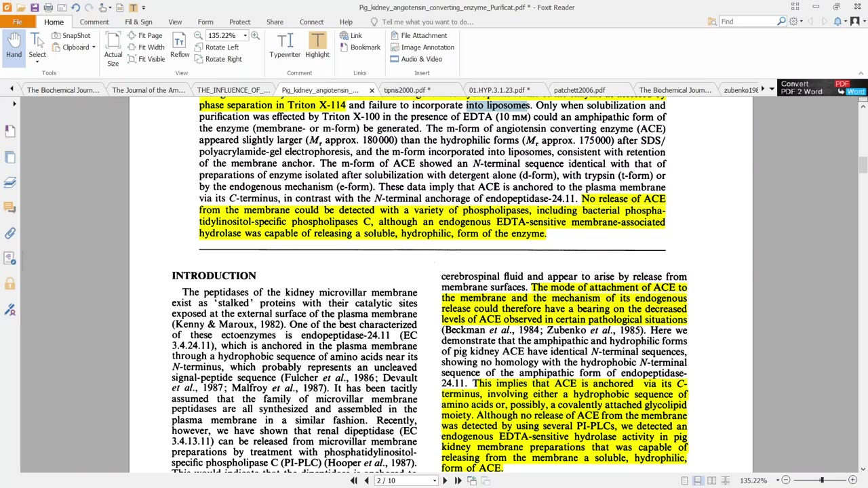
Task: Click the 2 / 10 page number box
Action: [406, 481]
